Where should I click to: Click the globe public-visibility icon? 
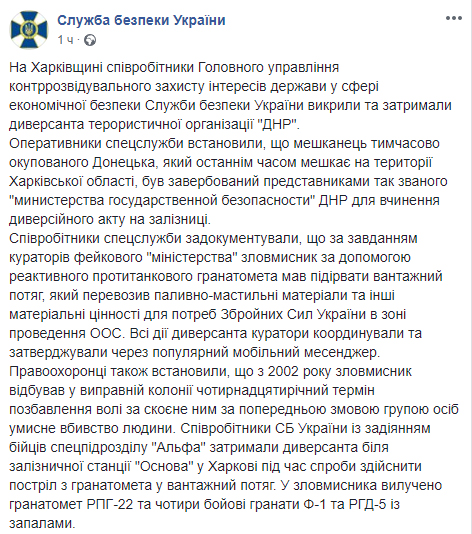pos(90,40)
